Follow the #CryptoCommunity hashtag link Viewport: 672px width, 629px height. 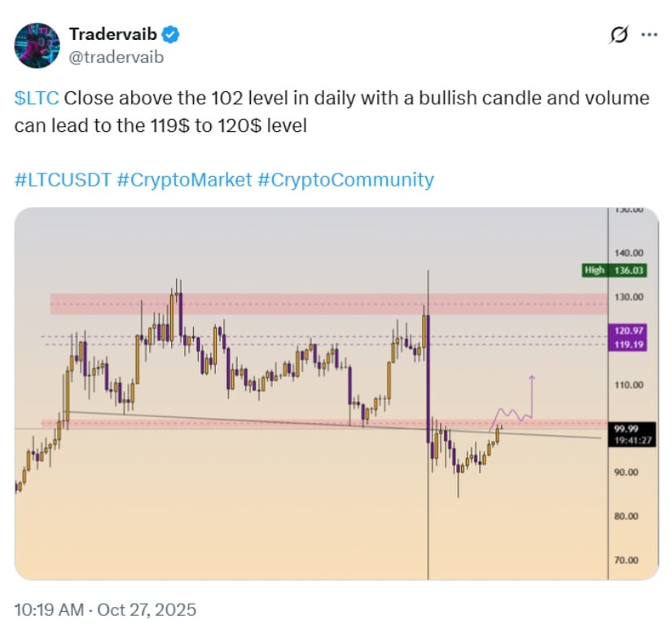[345, 179]
